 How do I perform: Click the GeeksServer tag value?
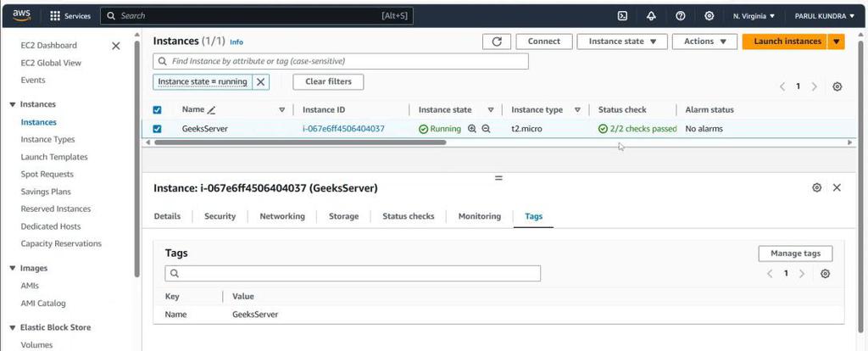(x=255, y=315)
